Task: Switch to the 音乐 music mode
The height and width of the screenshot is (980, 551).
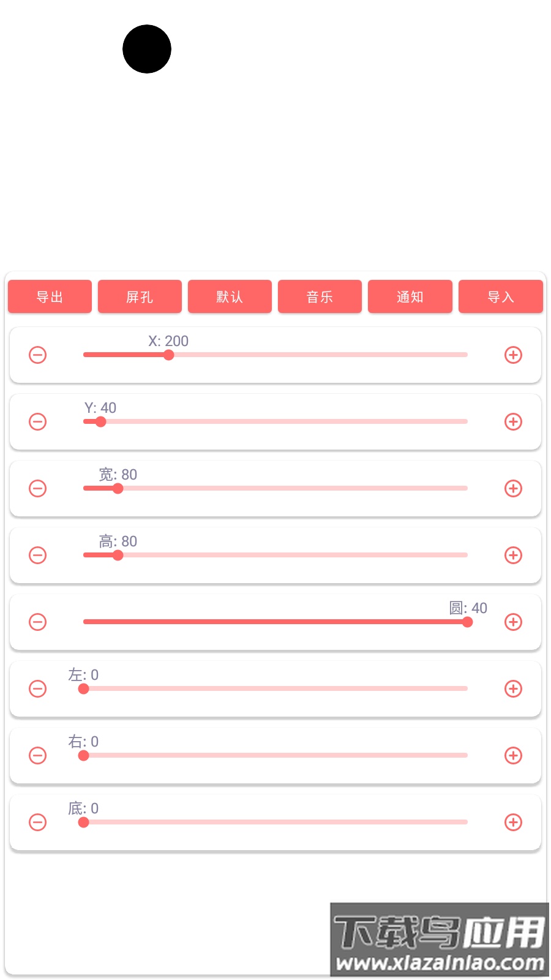Action: (320, 297)
